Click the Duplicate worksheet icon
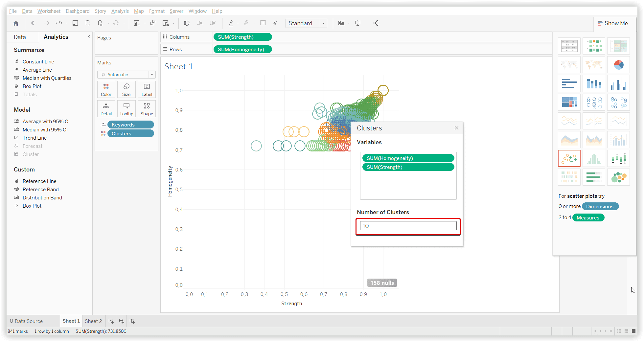This screenshot has height=342, width=644. 153,23
